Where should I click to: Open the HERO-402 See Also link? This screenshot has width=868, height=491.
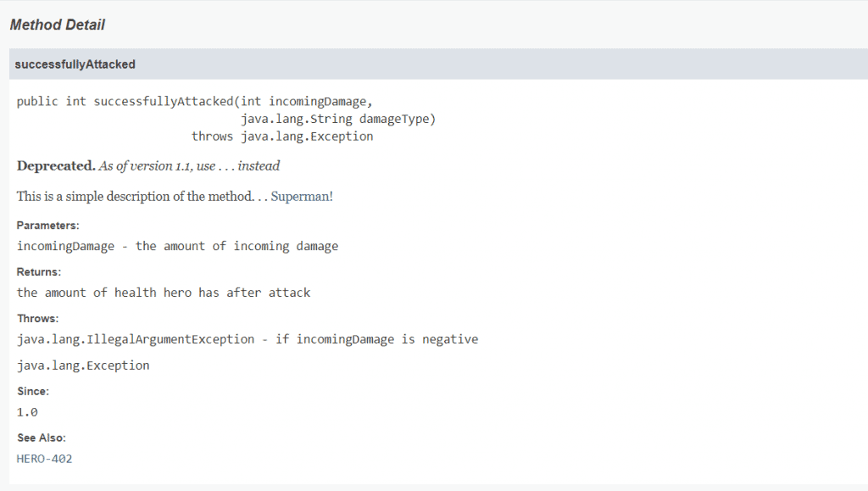(44, 459)
